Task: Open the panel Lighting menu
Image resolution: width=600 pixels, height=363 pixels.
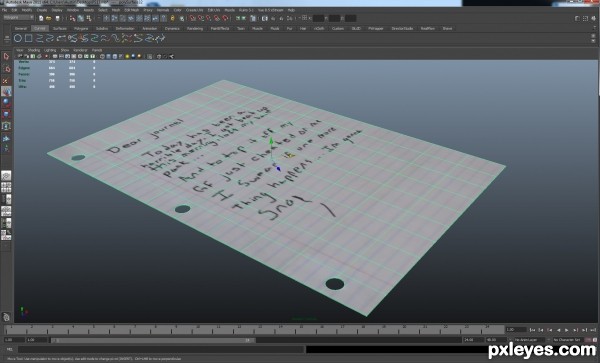Action: coord(50,50)
